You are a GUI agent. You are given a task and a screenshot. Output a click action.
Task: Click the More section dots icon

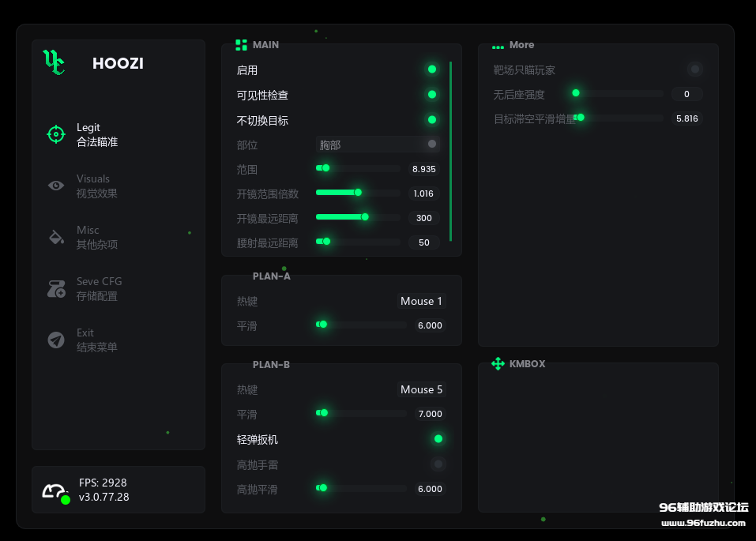click(x=498, y=47)
